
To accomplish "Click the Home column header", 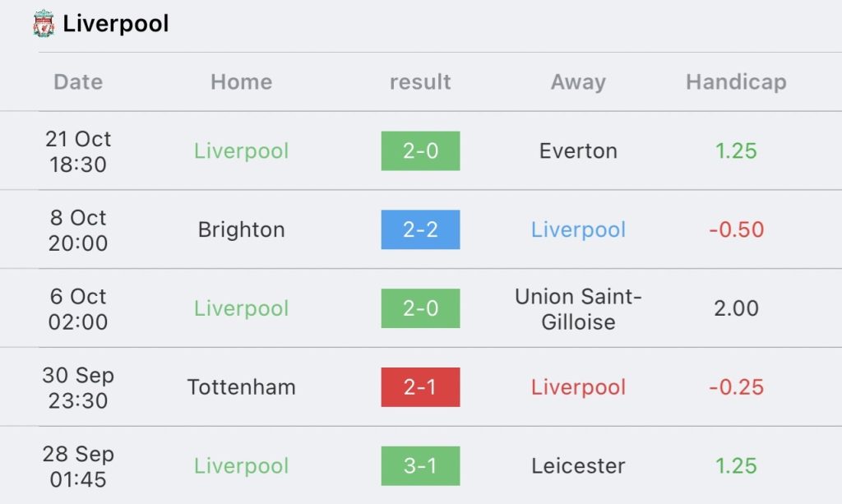I will click(x=242, y=82).
